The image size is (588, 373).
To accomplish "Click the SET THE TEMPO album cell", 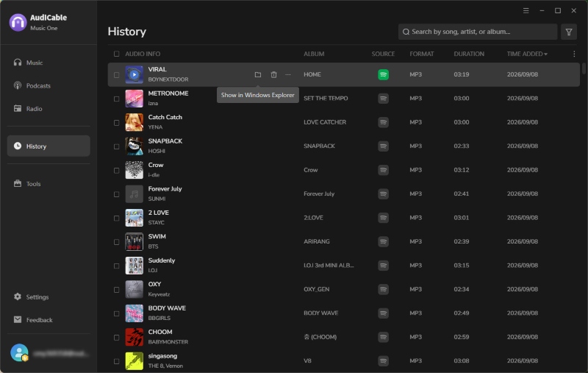I will coord(326,99).
